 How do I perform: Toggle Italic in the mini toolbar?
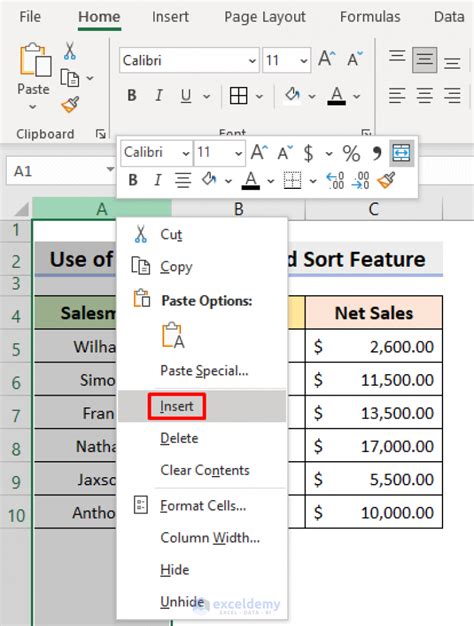click(158, 180)
